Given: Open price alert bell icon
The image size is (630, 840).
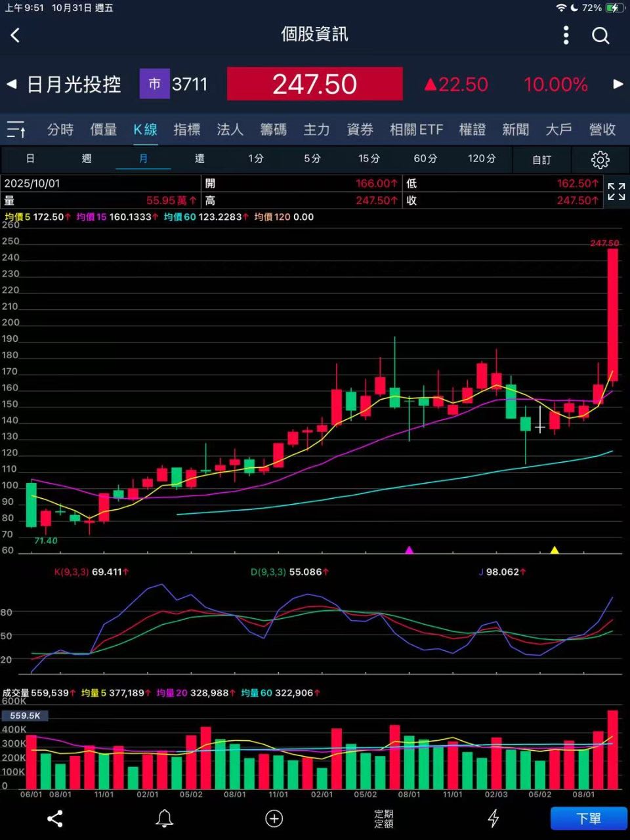Looking at the screenshot, I should point(164,818).
